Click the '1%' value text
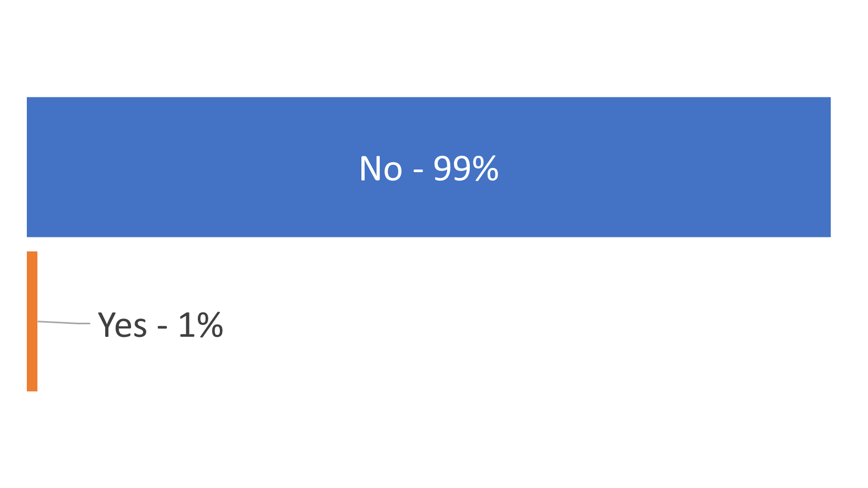Image resolution: width=868 pixels, height=488 pixels. coord(201,325)
